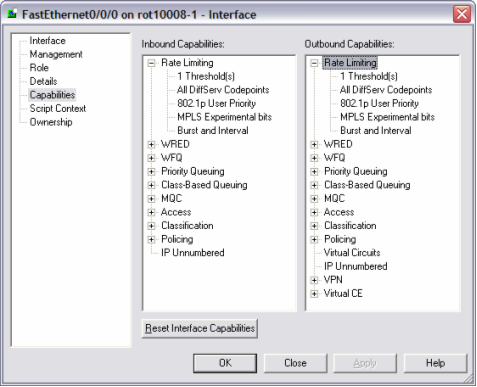The height and width of the screenshot is (387, 477).
Task: Expand Inbound Policing node
Action: (151, 239)
